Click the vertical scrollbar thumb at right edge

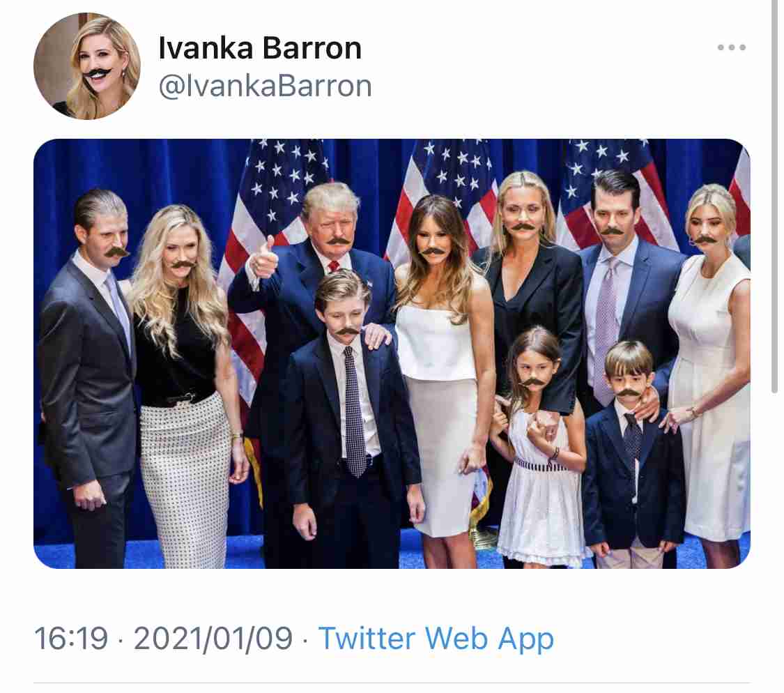[774, 195]
